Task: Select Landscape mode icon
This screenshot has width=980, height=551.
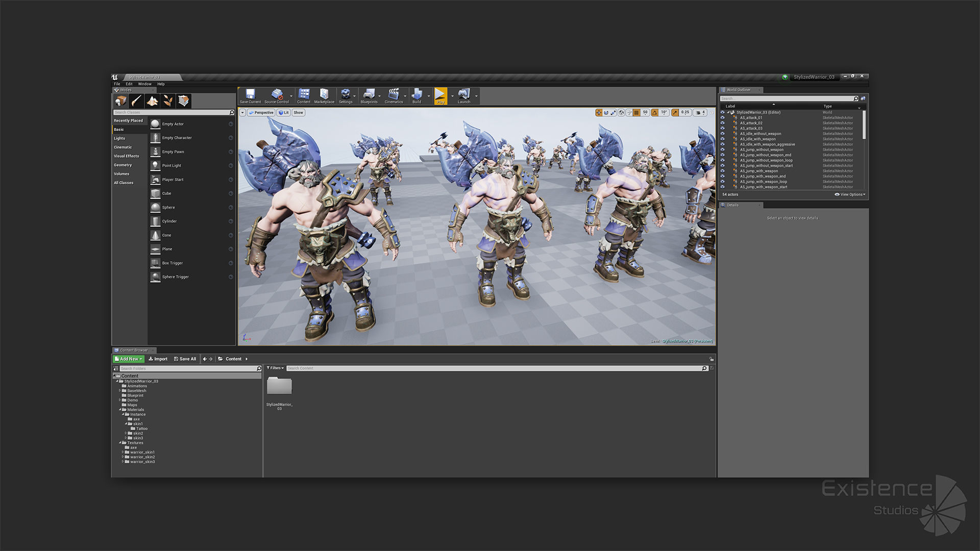Action: point(152,101)
